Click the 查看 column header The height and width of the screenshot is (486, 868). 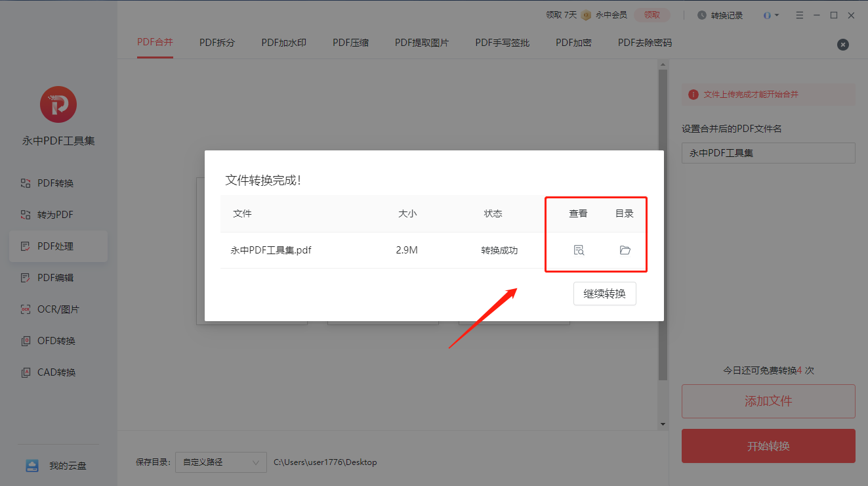(578, 213)
